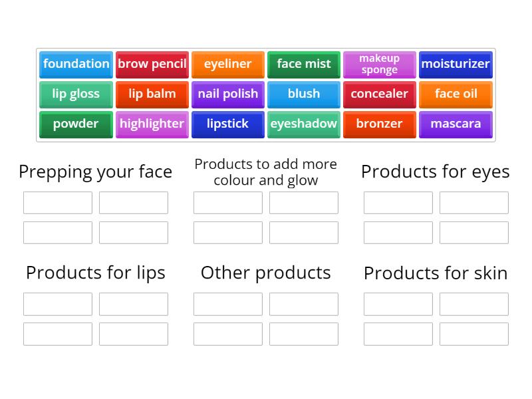Viewport: 532px width, 399px height.
Task: Select the face oil tile
Action: pyautogui.click(x=456, y=94)
